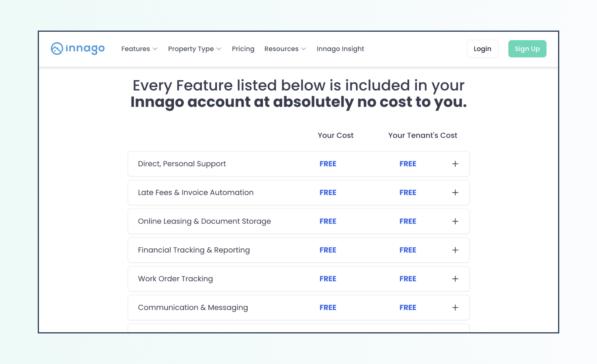Click the innago wordmark text
This screenshot has height=364, width=597.
[85, 48]
